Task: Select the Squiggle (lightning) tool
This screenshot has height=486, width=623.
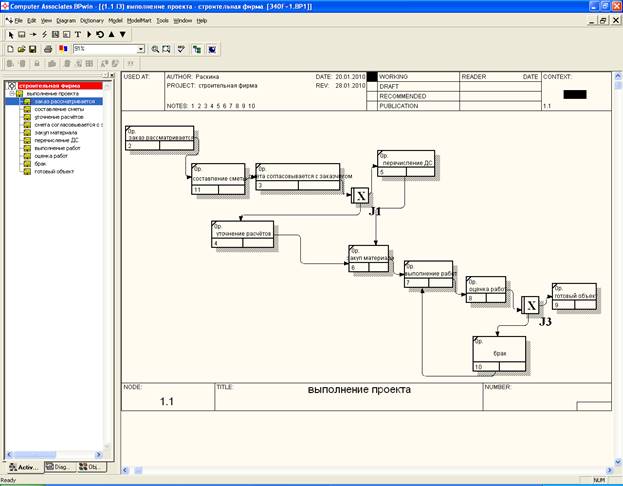Action: coord(44,35)
